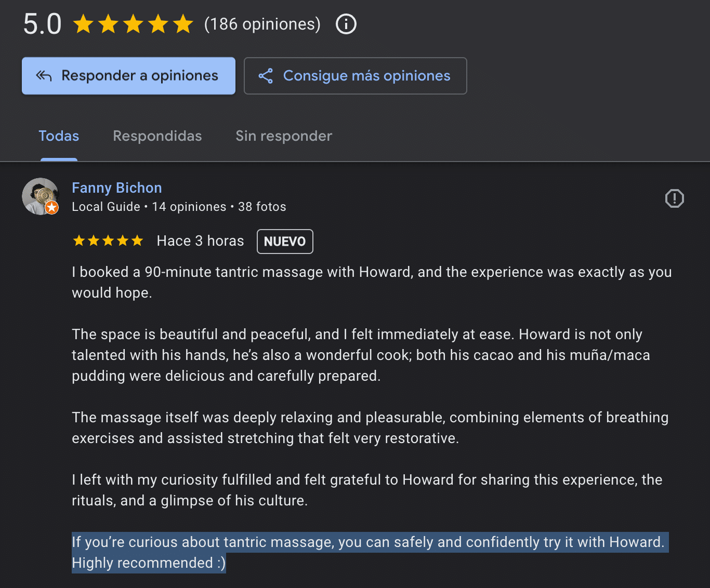
Task: Click the (186 opiniones) review count
Action: (262, 24)
